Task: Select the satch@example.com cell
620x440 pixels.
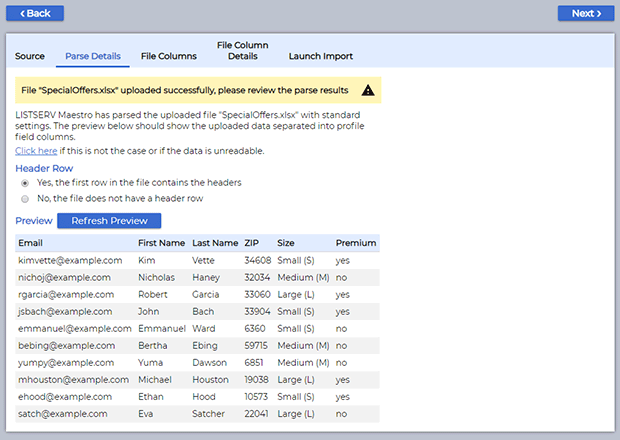Action: coord(62,414)
